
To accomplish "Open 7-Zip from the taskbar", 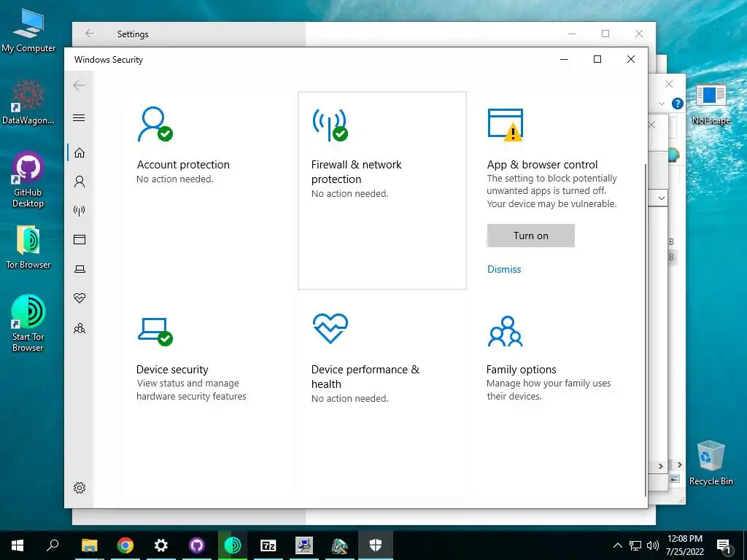I will pyautogui.click(x=268, y=545).
